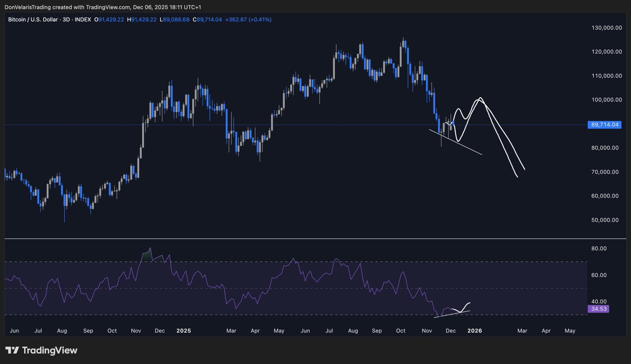Click the +362.87 (+0.41%) change value

248,20
